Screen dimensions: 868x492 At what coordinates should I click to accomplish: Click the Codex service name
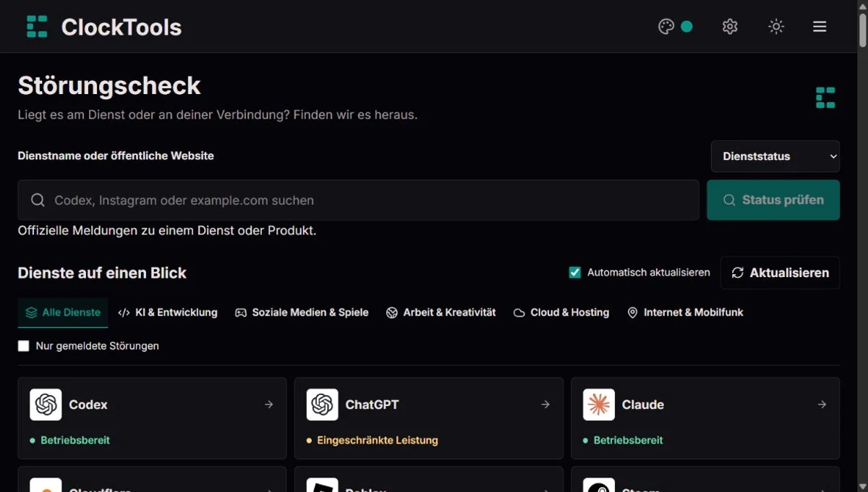88,404
